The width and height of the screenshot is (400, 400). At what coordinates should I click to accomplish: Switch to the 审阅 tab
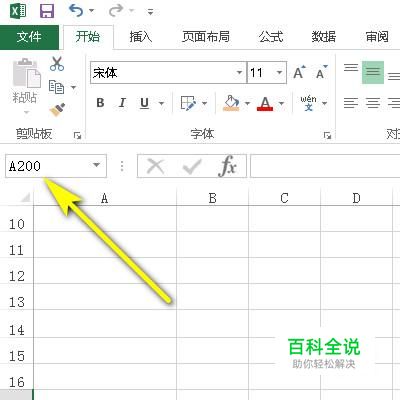377,37
